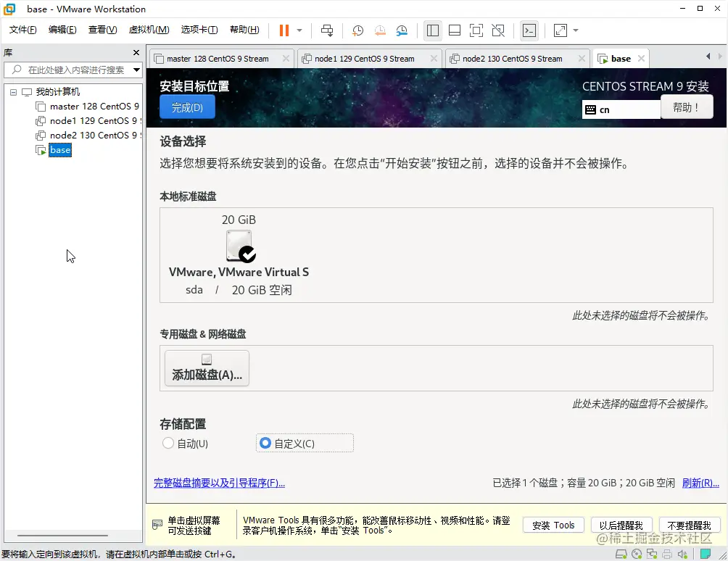
Task: Open the 选项卡(T) menu
Action: coord(199,30)
